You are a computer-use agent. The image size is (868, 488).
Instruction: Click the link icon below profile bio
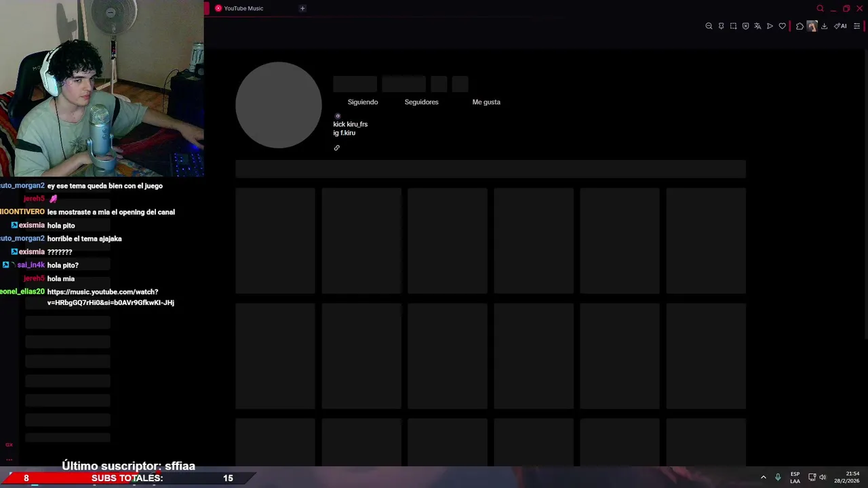point(336,148)
